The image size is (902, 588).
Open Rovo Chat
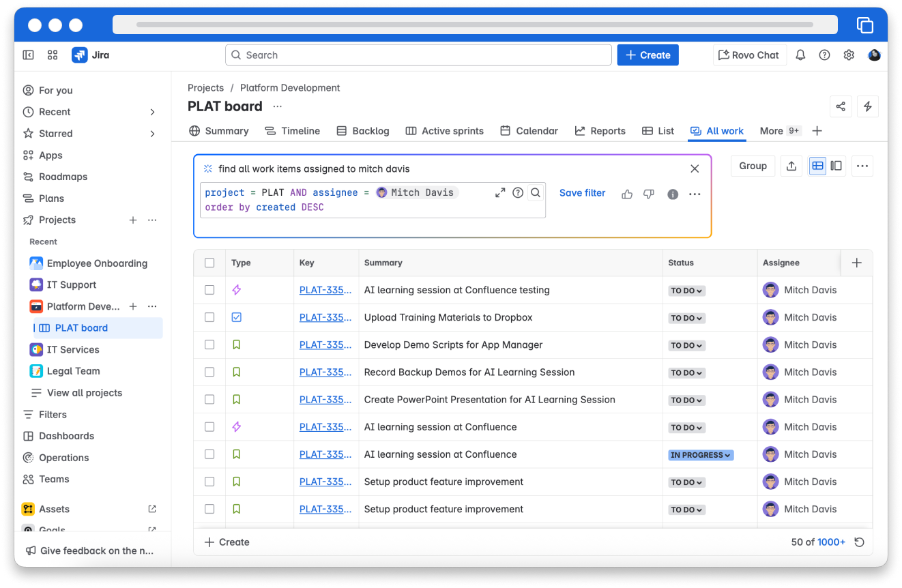(749, 55)
